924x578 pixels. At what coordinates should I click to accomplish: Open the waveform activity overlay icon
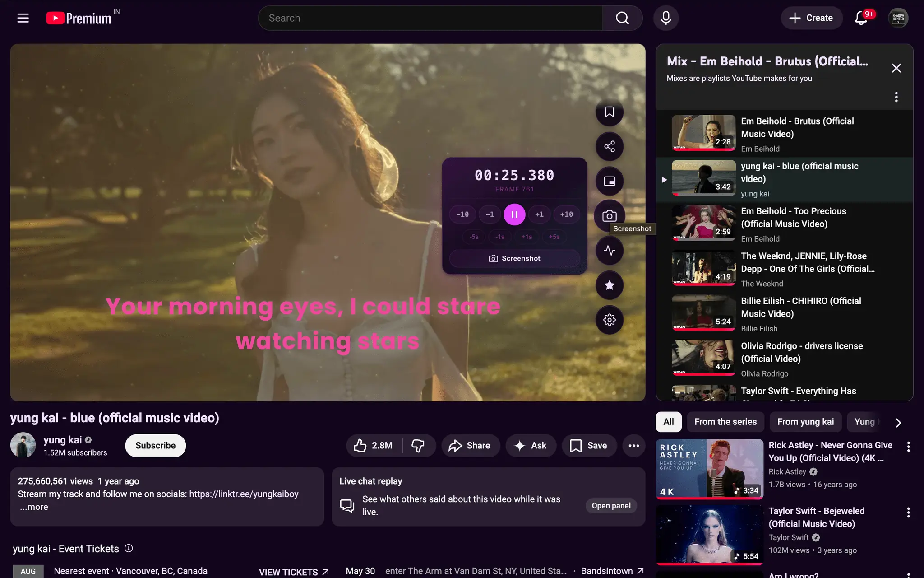tap(610, 251)
